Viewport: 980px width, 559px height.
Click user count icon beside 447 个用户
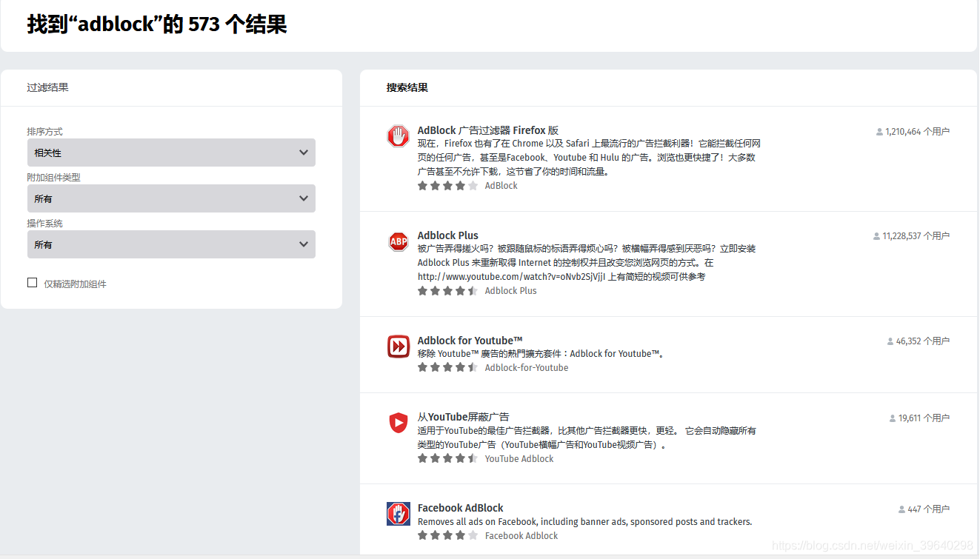point(901,509)
